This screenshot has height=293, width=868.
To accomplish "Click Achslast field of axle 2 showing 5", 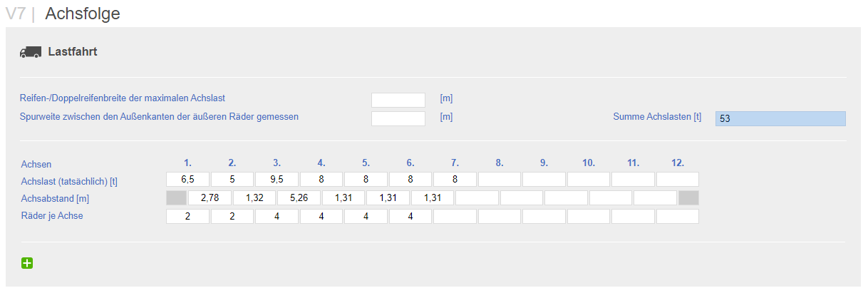I will pyautogui.click(x=232, y=179).
